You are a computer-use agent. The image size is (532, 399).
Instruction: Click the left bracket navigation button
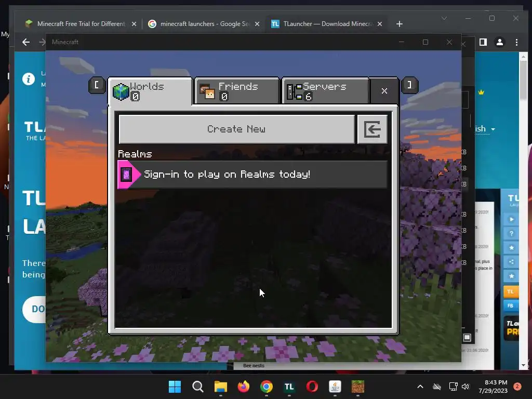click(97, 85)
